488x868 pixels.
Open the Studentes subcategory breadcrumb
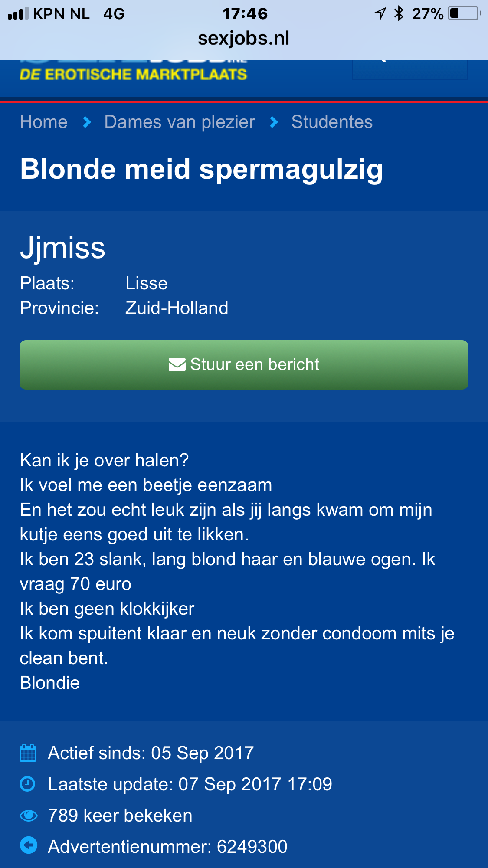[332, 122]
